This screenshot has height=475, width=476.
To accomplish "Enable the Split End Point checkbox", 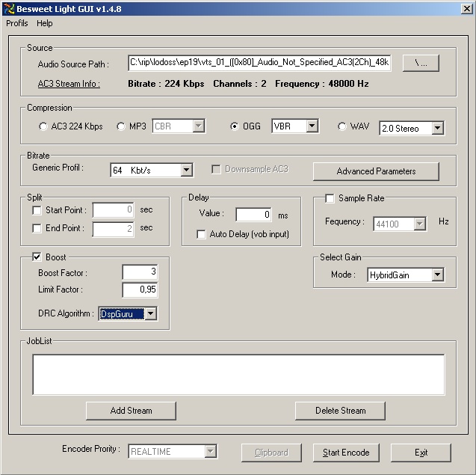I will pyautogui.click(x=37, y=228).
